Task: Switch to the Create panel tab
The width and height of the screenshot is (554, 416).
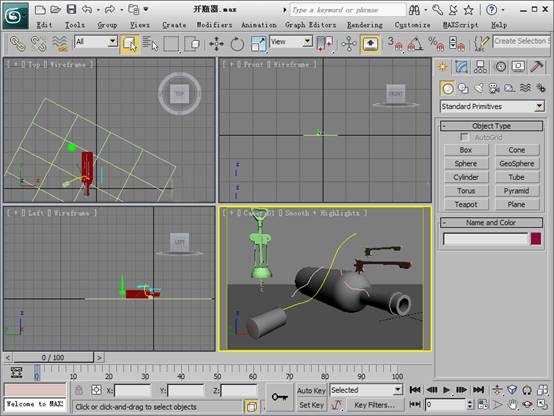Action: pos(443,66)
